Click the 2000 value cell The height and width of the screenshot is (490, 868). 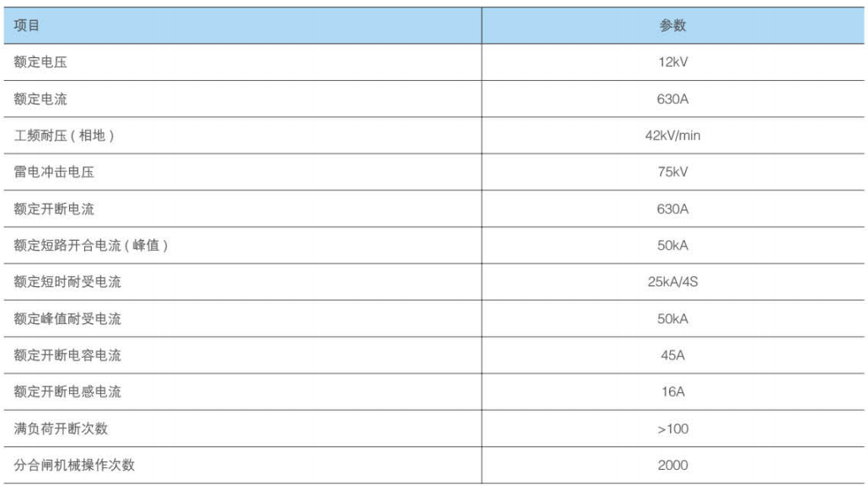pos(672,466)
